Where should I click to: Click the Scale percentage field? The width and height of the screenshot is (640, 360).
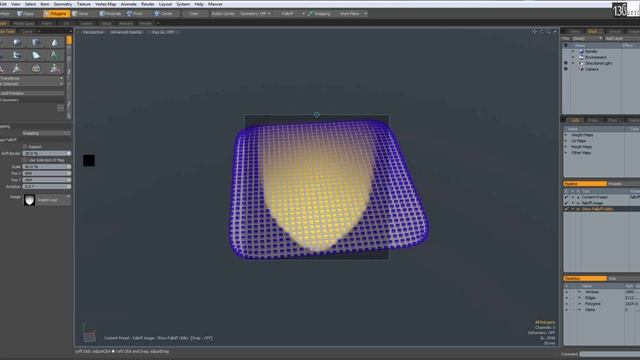click(x=46, y=167)
